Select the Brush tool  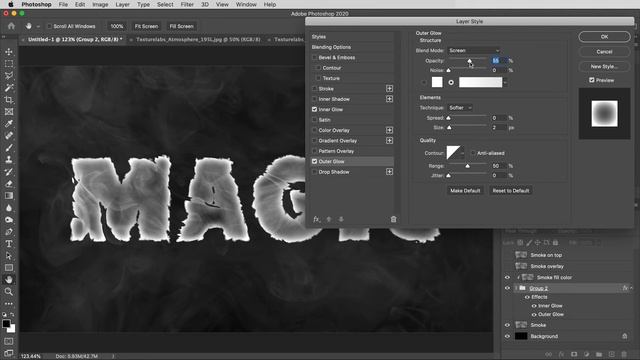9,148
